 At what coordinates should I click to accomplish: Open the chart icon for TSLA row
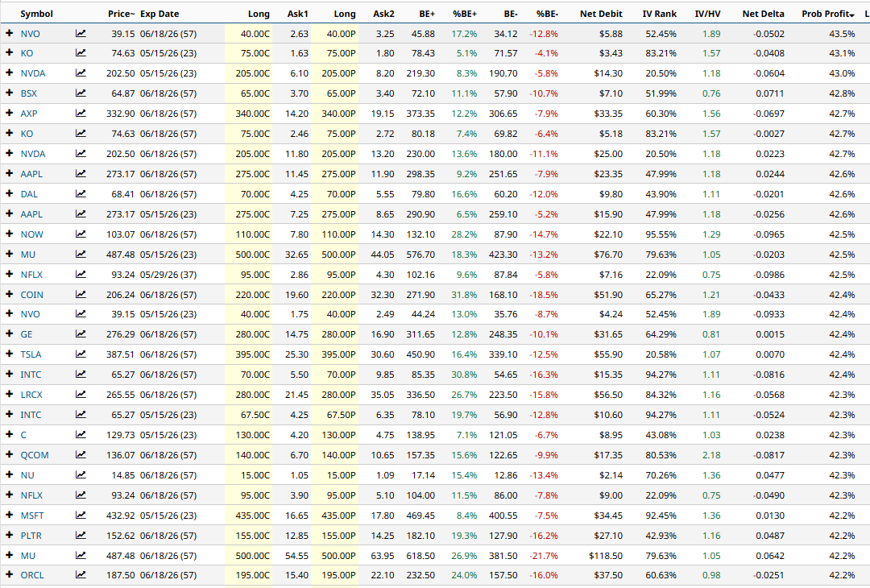[x=81, y=354]
